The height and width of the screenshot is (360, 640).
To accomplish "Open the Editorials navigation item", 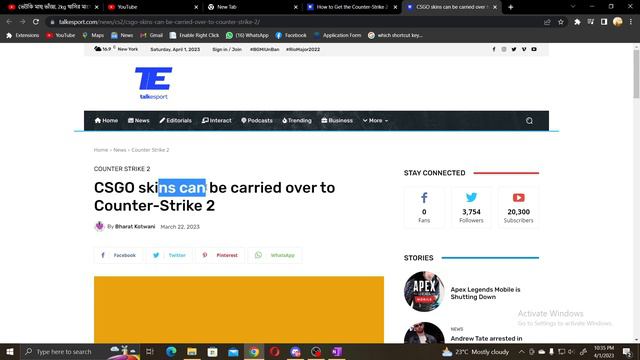I will tap(176, 121).
